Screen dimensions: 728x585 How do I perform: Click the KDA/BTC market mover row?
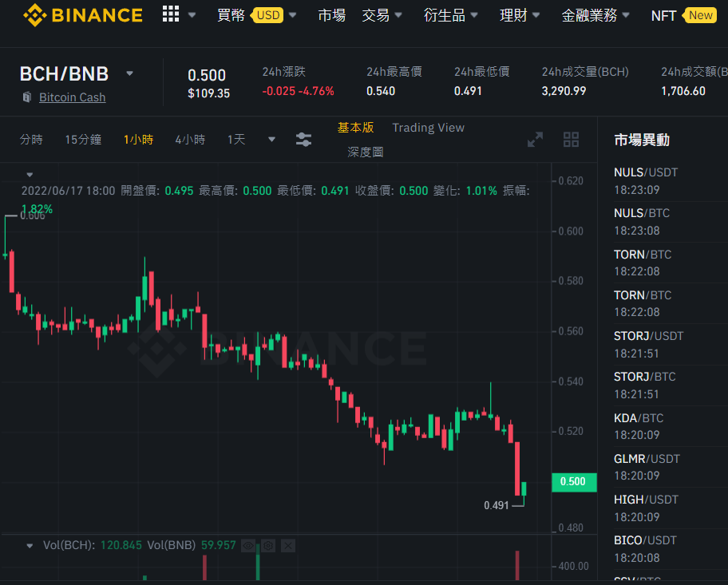[671, 426]
